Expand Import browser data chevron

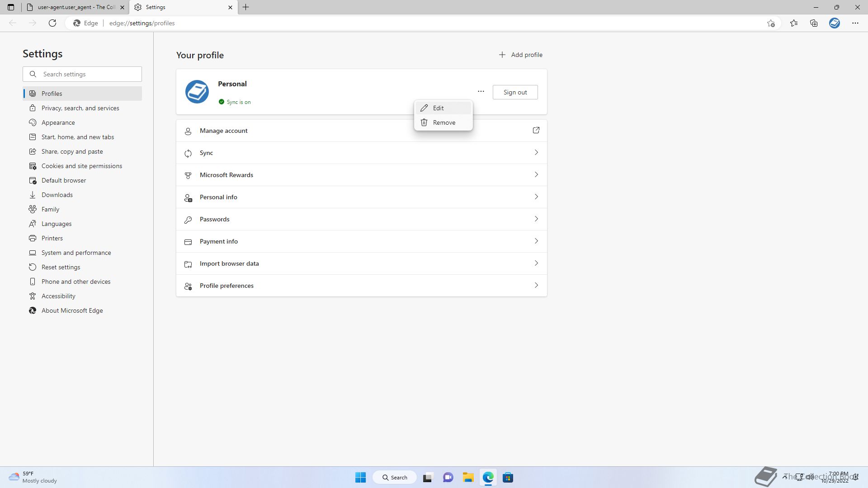pos(536,263)
